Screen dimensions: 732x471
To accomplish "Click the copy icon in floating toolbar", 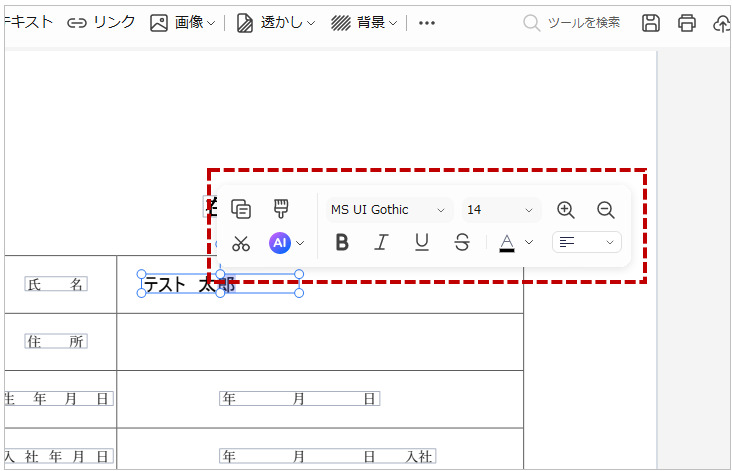I will 241,209.
